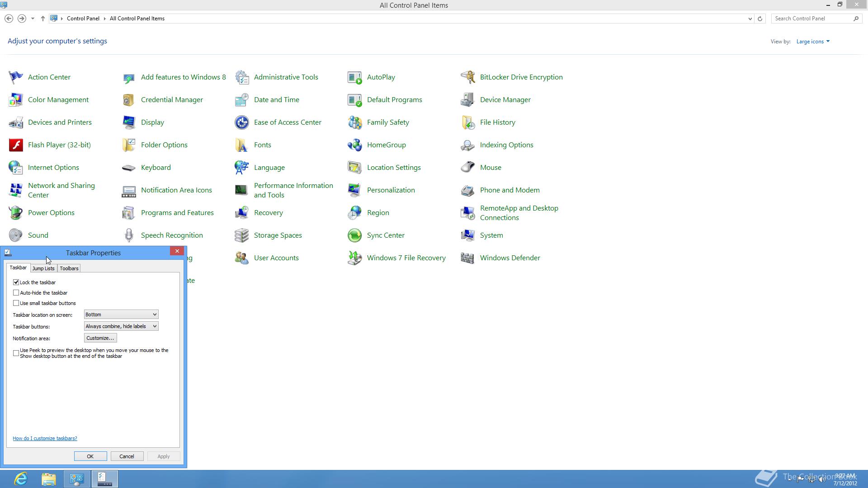Screen dimensions: 868x488
Task: Open the Sound speaker icon
Action: [16, 235]
